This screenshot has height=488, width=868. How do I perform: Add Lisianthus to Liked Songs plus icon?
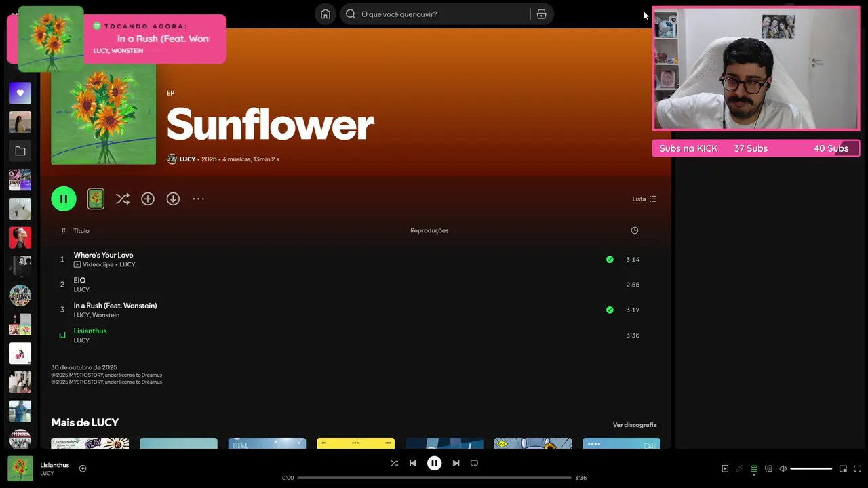point(83,468)
